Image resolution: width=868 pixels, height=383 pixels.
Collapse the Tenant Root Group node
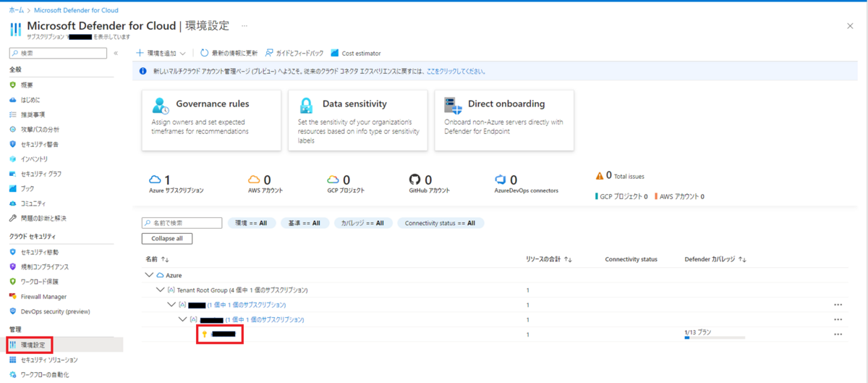tap(161, 290)
